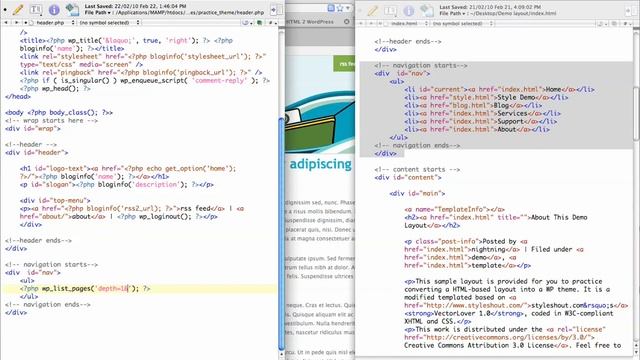
Task: Click the wp_list_pages('depth=1') line
Action: (85, 289)
